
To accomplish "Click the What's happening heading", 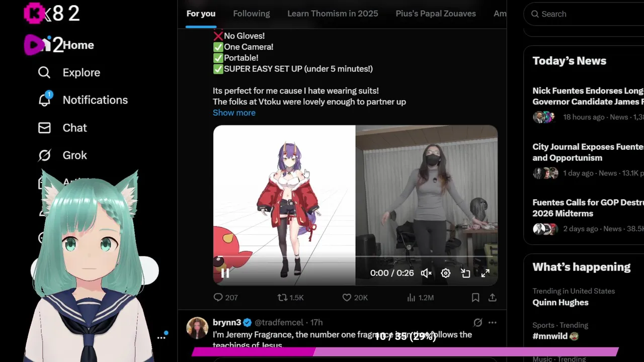I will (581, 267).
